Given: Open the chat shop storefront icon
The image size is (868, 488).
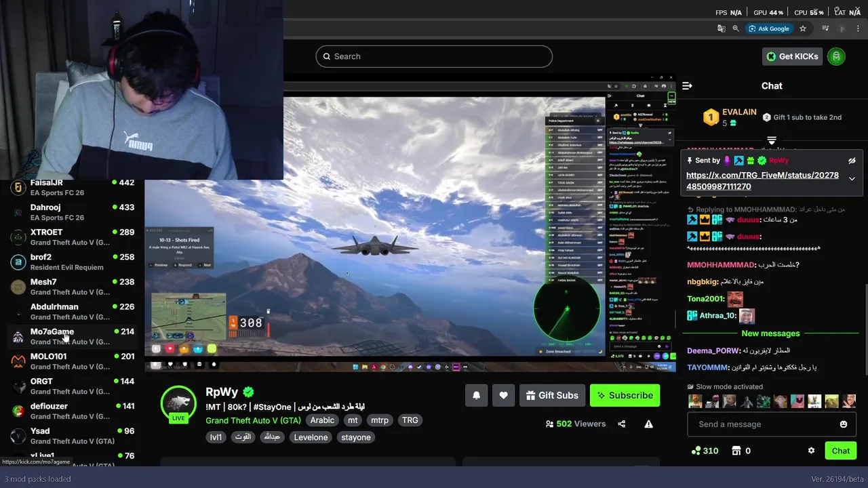Looking at the screenshot, I should point(736,451).
